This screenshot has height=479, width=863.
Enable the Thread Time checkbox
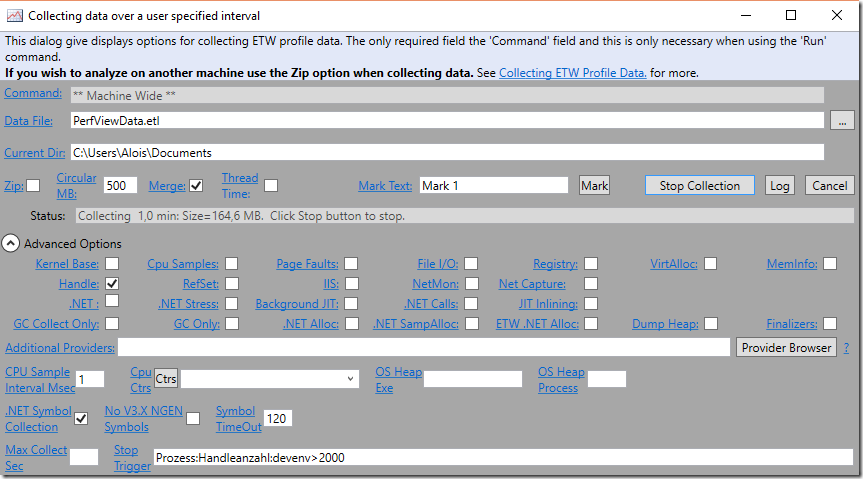coord(271,186)
